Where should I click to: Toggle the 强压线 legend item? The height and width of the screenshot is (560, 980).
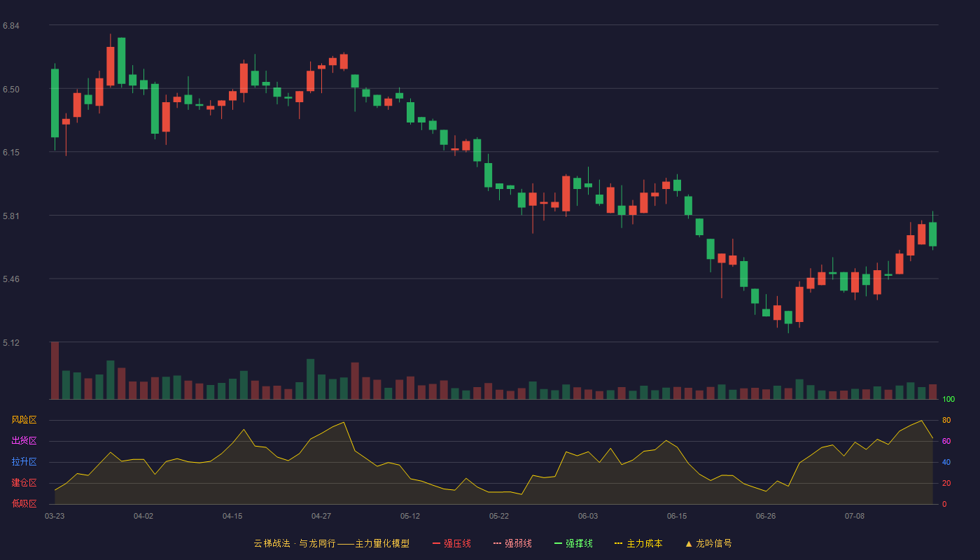pyautogui.click(x=452, y=543)
